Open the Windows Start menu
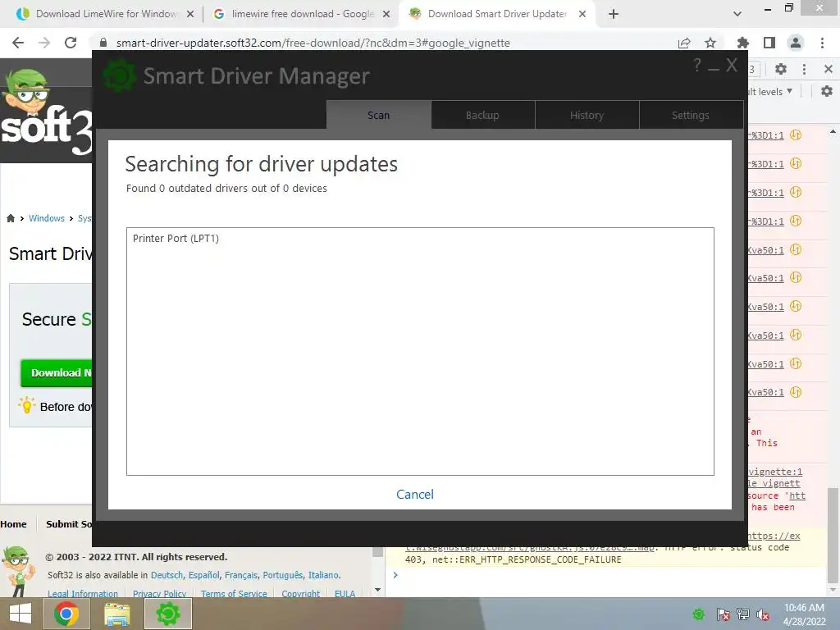 (x=21, y=614)
